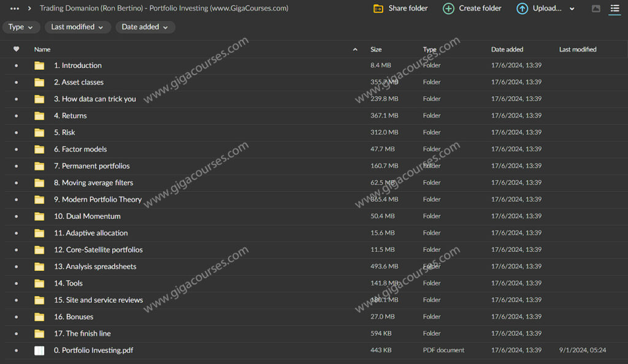Open the Type filter dropdown

(21, 27)
